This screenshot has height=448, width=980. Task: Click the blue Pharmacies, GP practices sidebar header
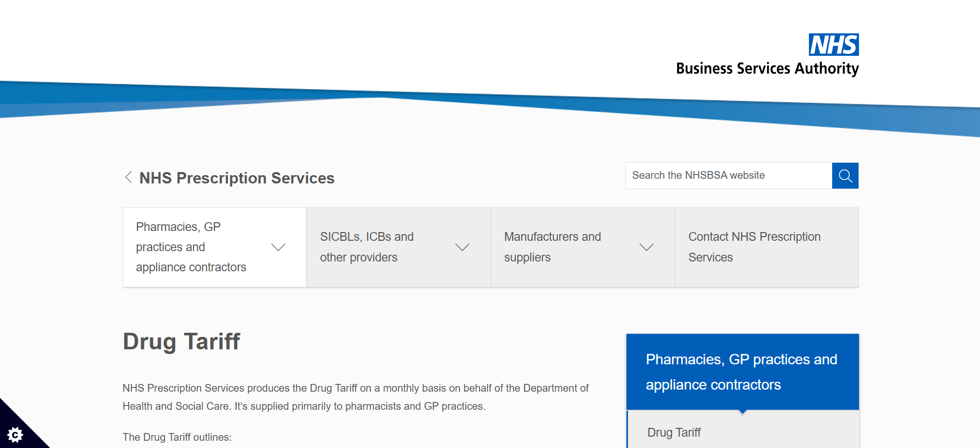743,372
